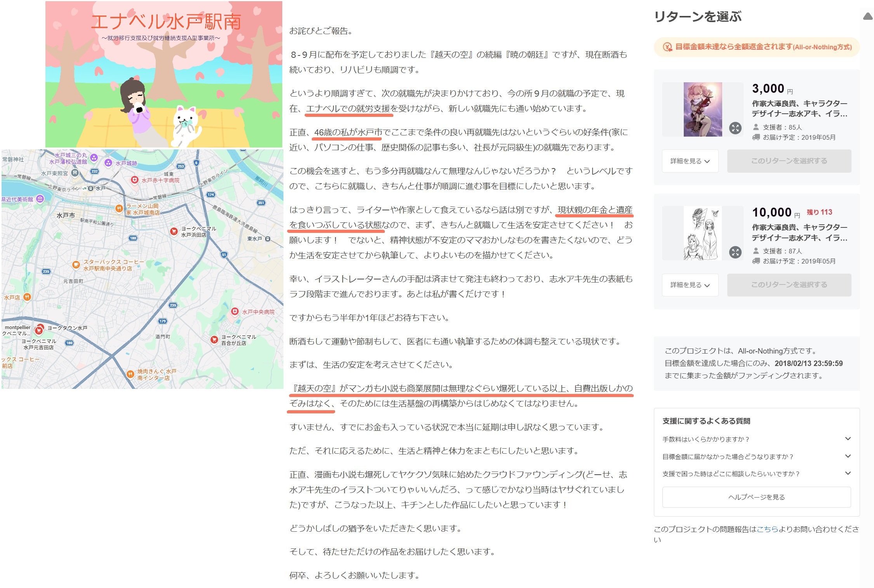Select the スターバックス コーヒー cafe marker
Viewport: 874px width, 588px height.
point(76,265)
